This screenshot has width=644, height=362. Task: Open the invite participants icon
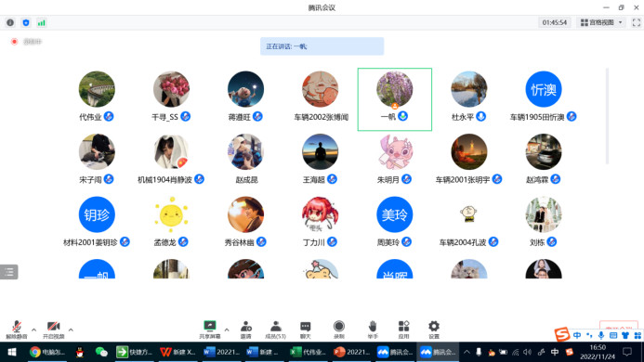click(x=245, y=330)
